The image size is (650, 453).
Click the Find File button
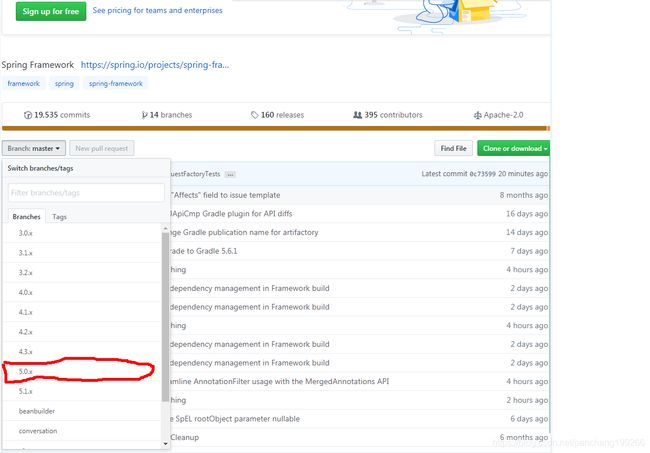click(454, 148)
